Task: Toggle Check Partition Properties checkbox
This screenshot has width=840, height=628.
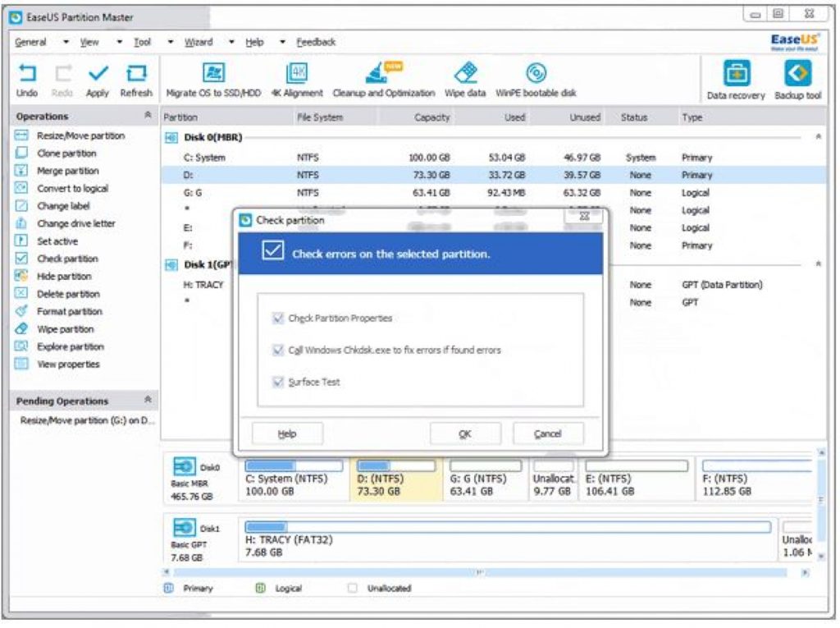Action: point(277,319)
